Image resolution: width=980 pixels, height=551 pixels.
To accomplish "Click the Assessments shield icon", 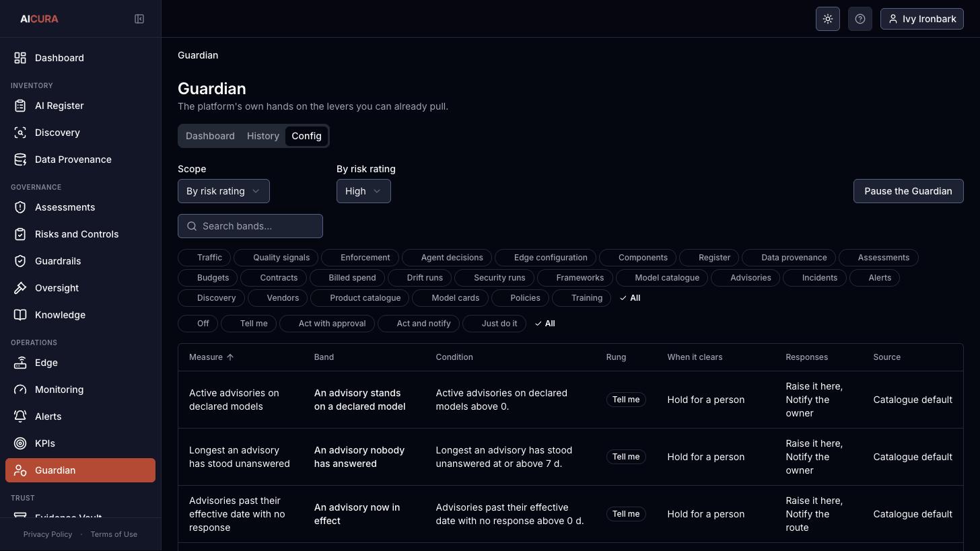I will pyautogui.click(x=20, y=207).
